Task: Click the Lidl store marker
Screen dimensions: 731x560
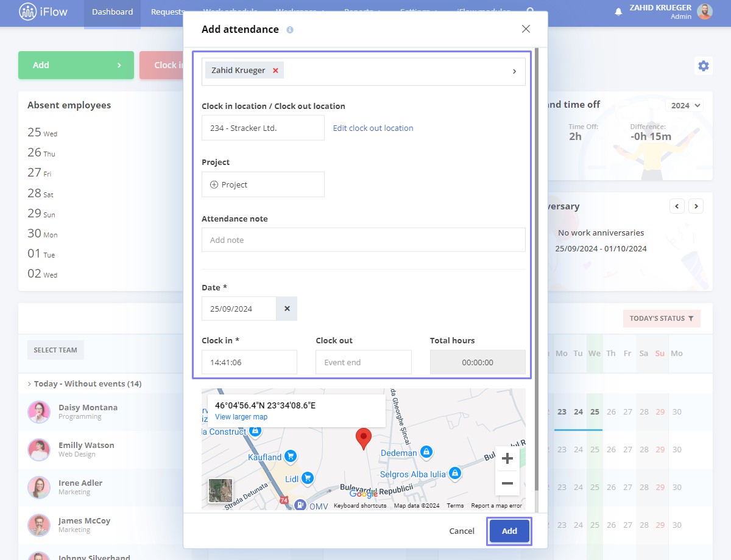Action: point(308,478)
